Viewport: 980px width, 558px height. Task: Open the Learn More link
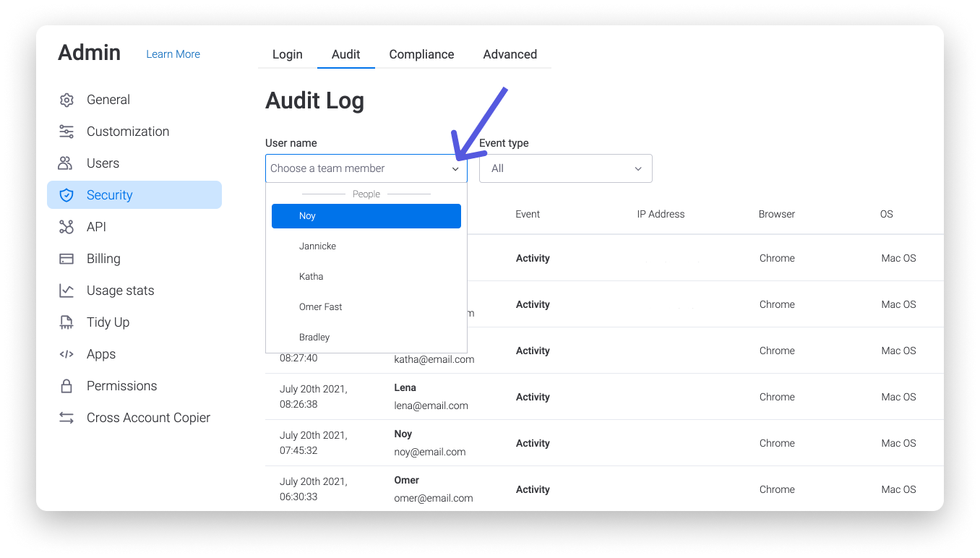[x=173, y=54]
